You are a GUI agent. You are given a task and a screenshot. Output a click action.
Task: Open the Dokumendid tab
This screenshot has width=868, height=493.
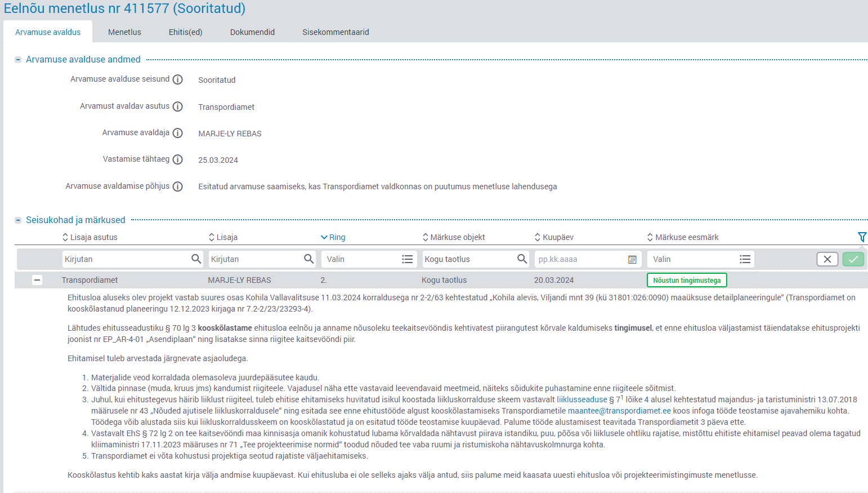point(252,32)
